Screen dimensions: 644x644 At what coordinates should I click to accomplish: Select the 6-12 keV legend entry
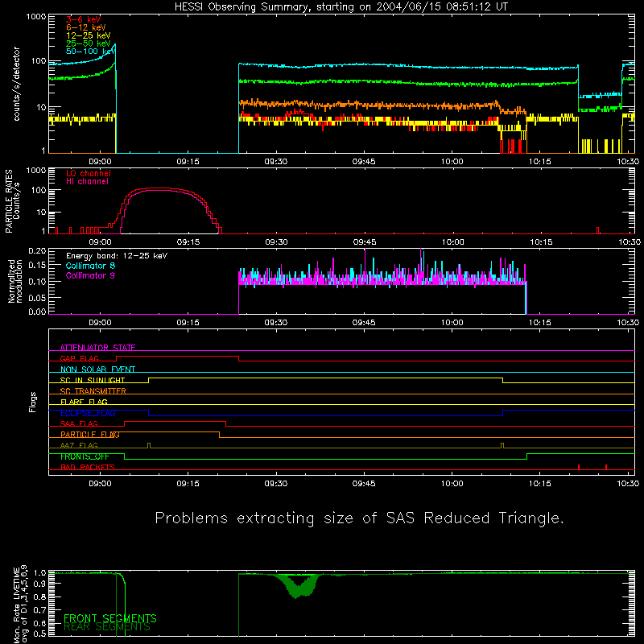point(86,27)
